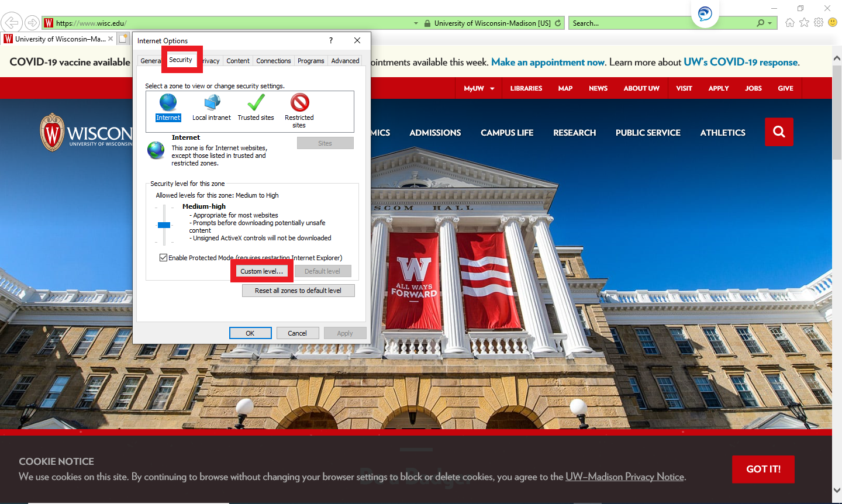Screen dimensions: 842x504
Task: Open the VISIT link
Action: click(x=684, y=88)
